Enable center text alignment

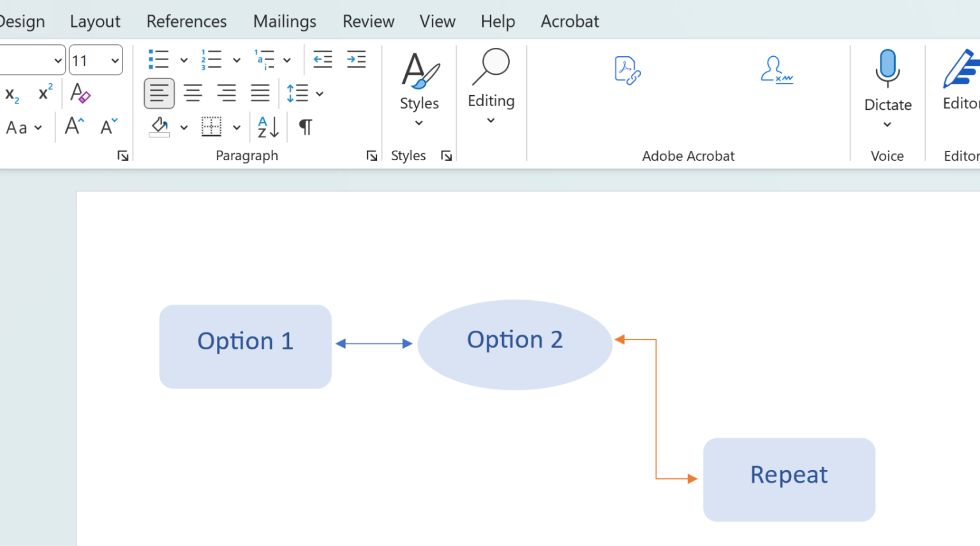[193, 93]
